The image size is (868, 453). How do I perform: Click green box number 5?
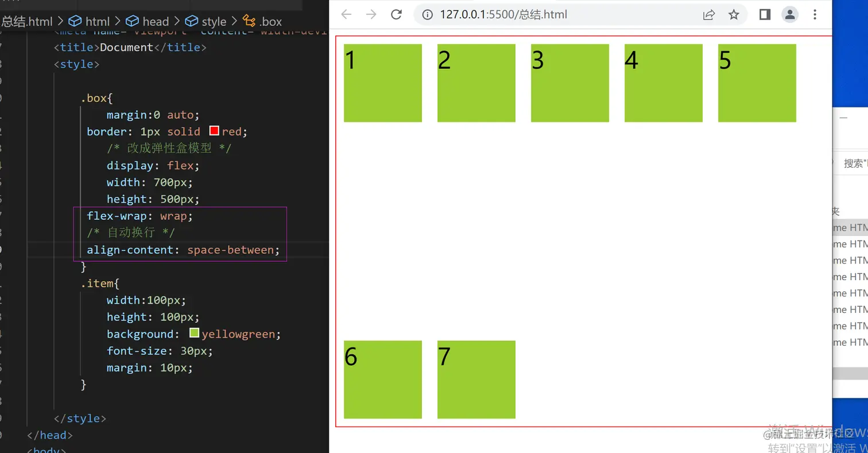757,83
